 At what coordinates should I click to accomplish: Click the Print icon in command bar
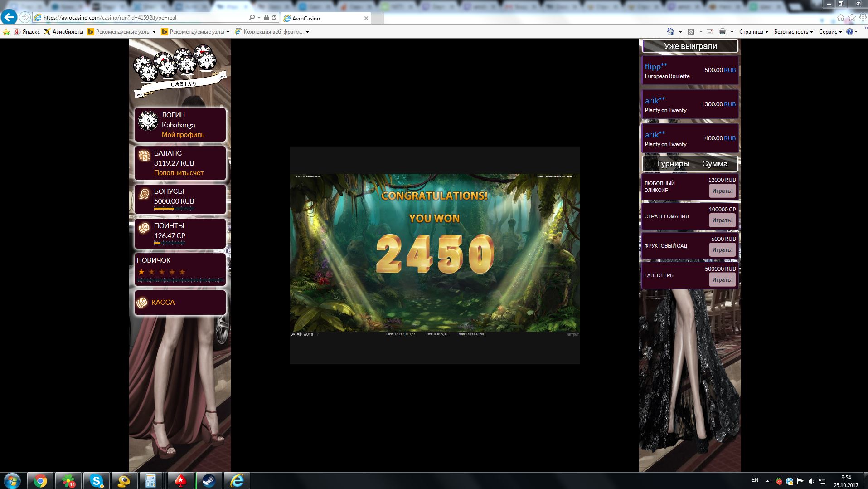click(x=723, y=32)
